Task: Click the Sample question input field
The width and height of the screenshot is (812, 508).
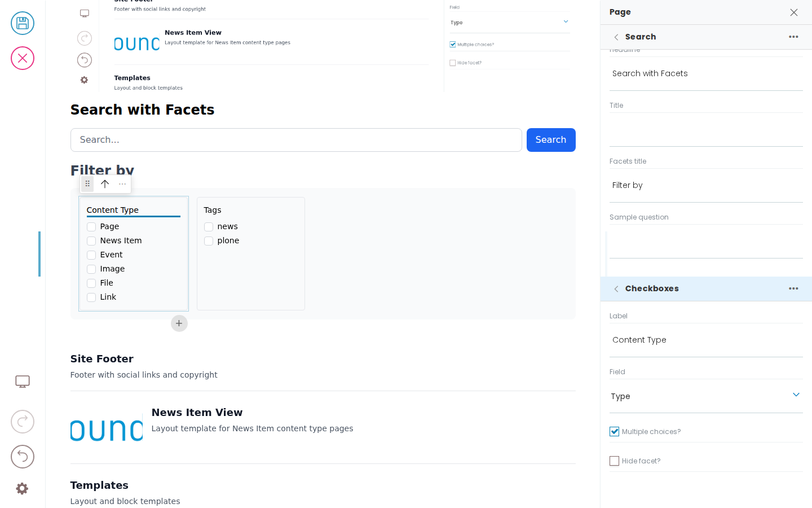Action: 706,242
